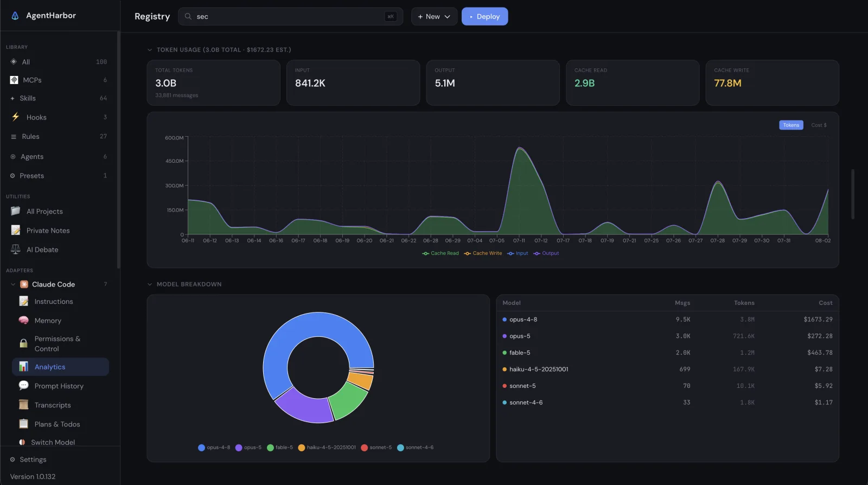
Task: Click the MCPs icon in sidebar
Action: (x=14, y=80)
